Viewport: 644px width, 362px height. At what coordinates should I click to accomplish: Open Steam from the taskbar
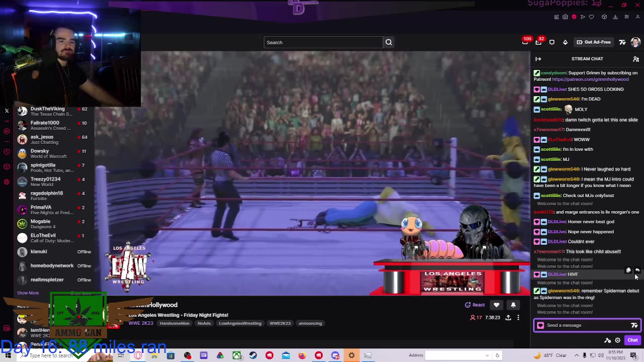(x=253, y=355)
